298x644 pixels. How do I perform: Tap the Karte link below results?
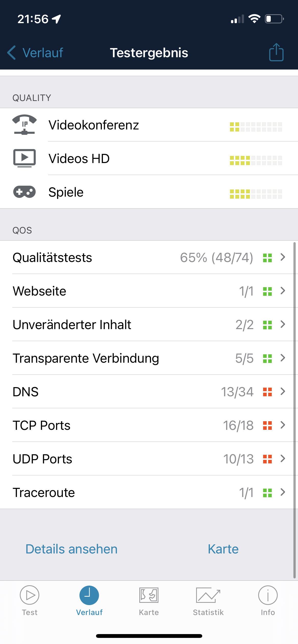pyautogui.click(x=223, y=549)
